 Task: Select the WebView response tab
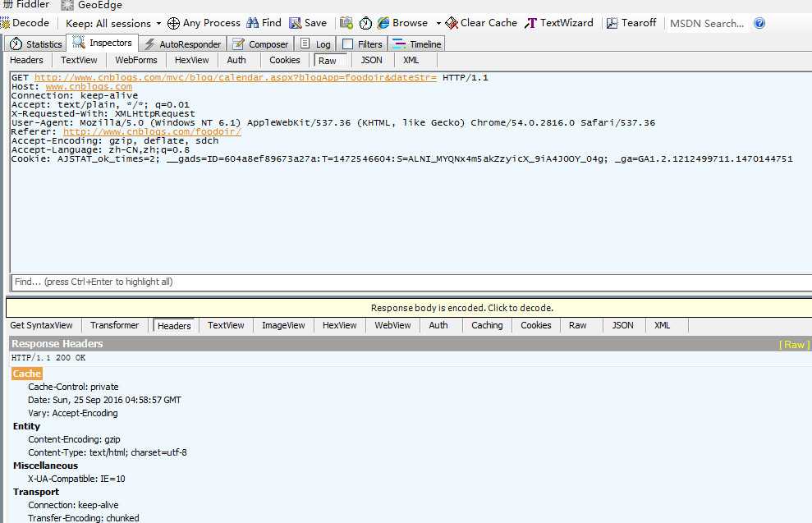[x=392, y=325]
